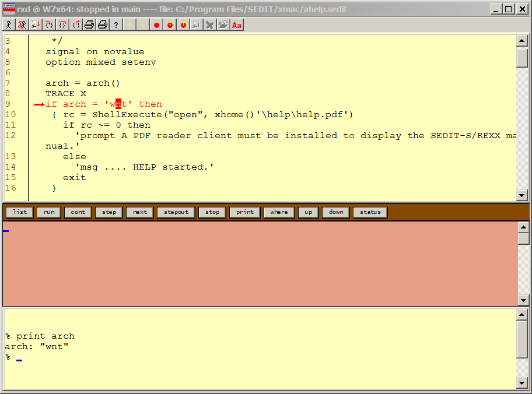Click the list button

pos(20,212)
